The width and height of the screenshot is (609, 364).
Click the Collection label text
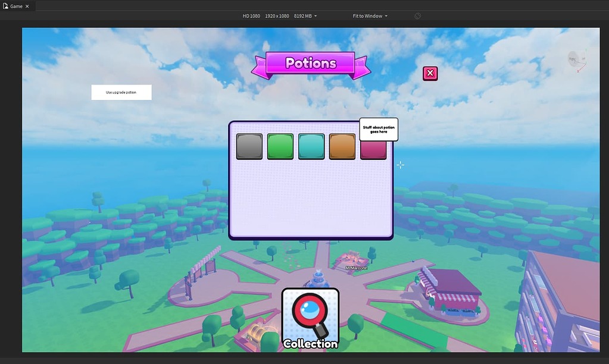point(310,343)
